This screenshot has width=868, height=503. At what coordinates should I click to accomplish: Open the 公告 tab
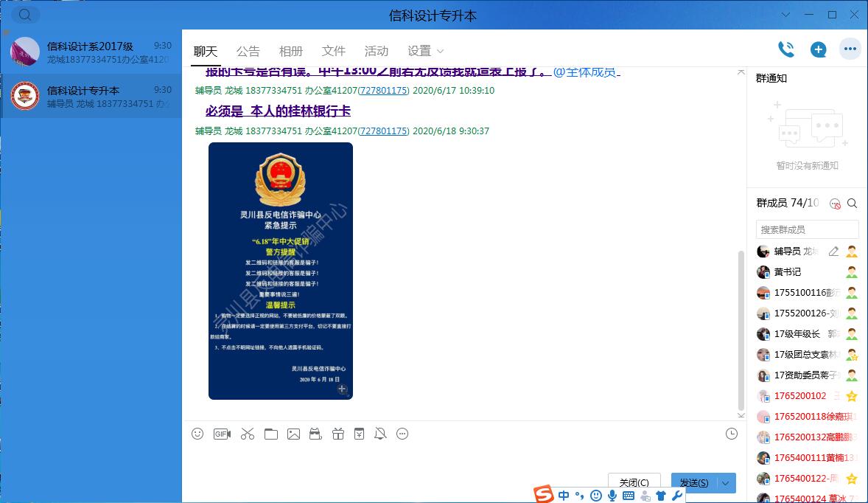pyautogui.click(x=248, y=51)
